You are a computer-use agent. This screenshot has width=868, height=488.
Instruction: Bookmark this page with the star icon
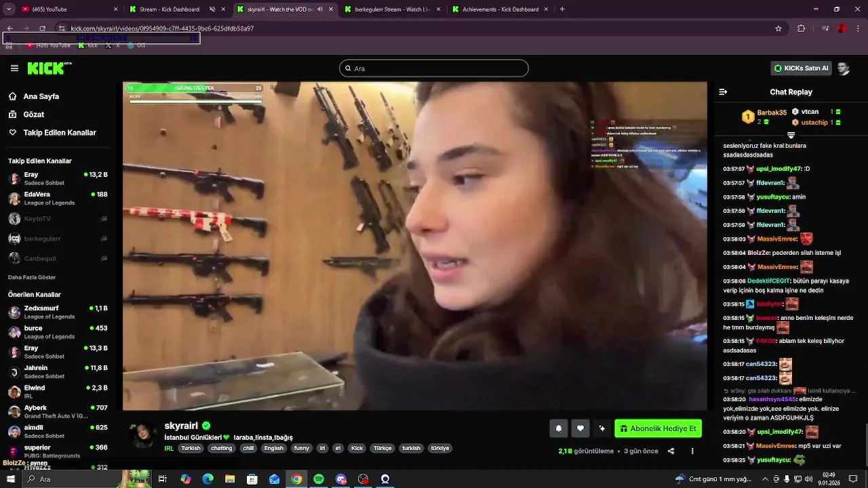pos(778,28)
